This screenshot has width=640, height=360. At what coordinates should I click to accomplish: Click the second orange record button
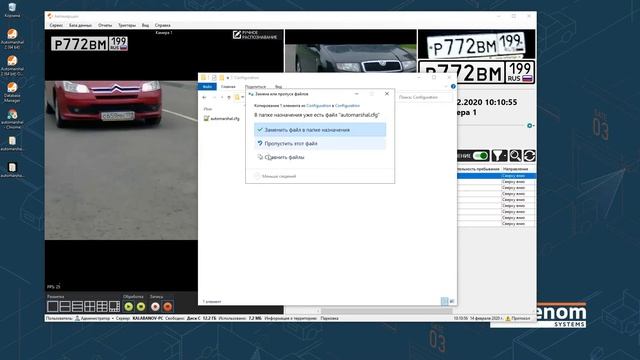pyautogui.click(x=168, y=307)
